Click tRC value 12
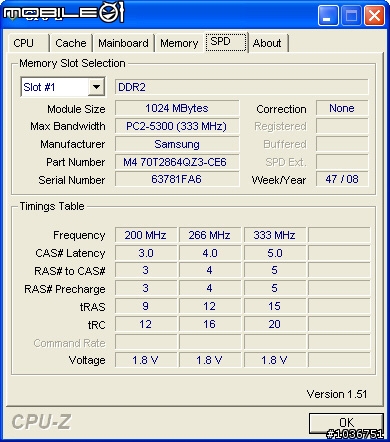 [x=146, y=324]
